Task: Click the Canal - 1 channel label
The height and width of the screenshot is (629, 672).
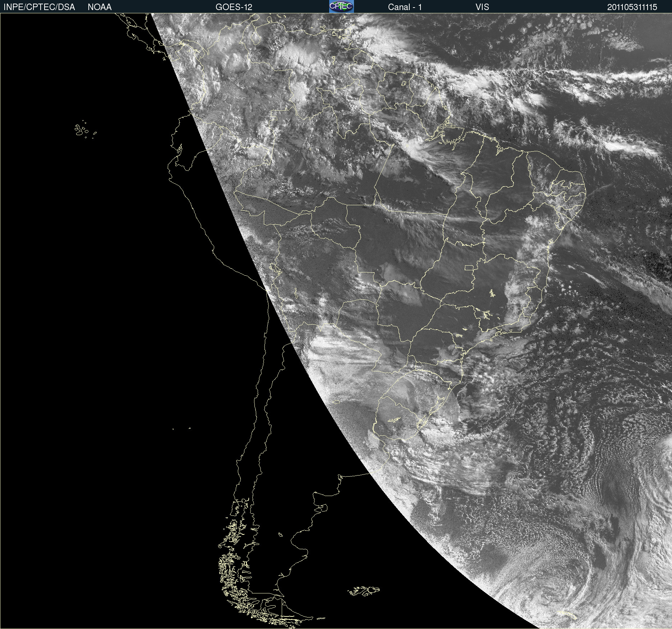Action: point(405,7)
